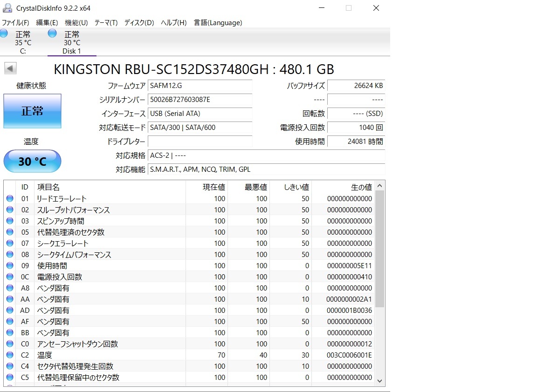The width and height of the screenshot is (537, 392).
Task: Click status dot for ID C2 温度
Action: tap(10, 355)
